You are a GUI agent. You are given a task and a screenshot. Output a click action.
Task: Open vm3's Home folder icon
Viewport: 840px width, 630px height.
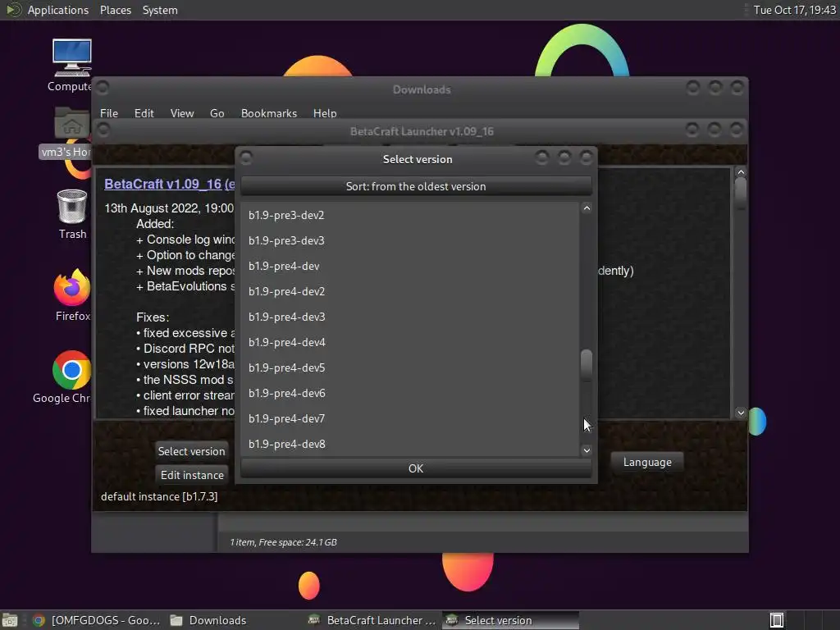pyautogui.click(x=72, y=125)
